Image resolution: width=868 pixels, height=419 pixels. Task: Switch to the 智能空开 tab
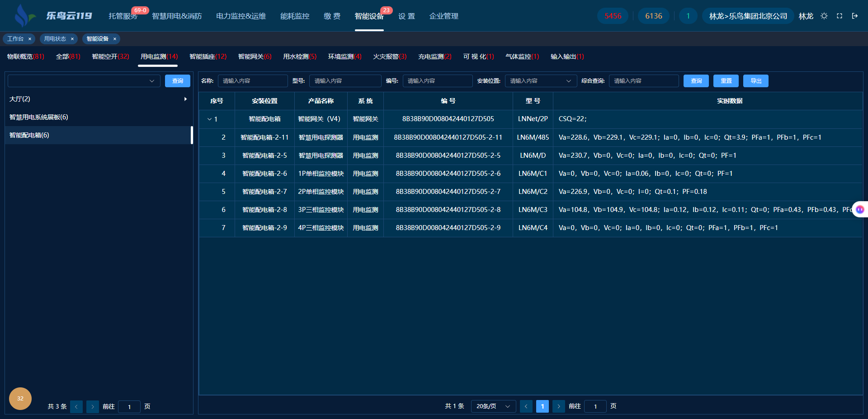tap(110, 56)
